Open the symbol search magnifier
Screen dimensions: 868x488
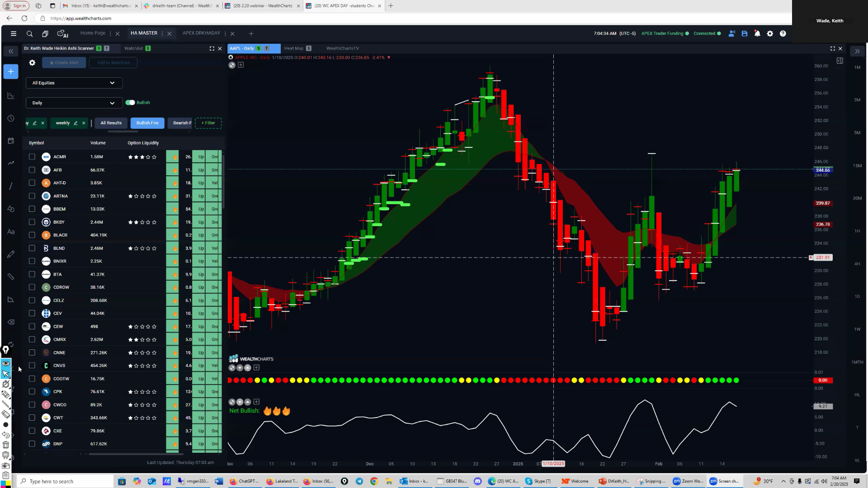[x=29, y=33]
